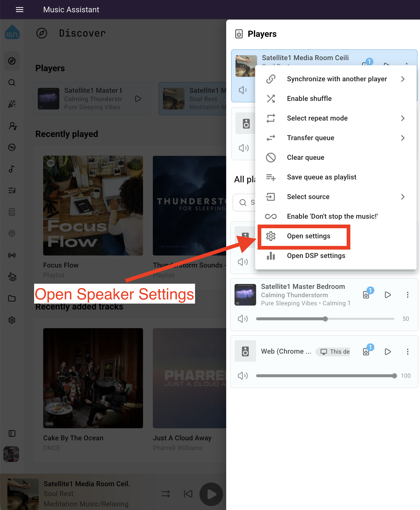Choose Save queue as playlist
This screenshot has height=510, width=420.
point(336,177)
